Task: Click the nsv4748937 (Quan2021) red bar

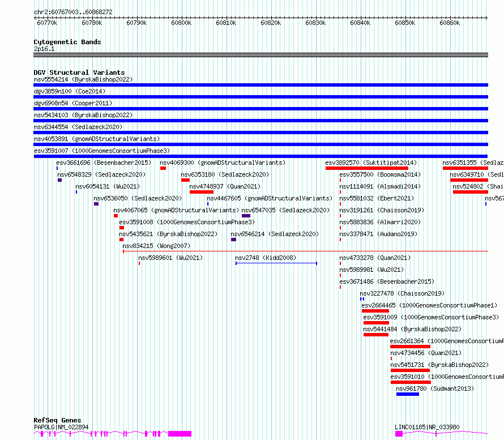Action: 202,192
